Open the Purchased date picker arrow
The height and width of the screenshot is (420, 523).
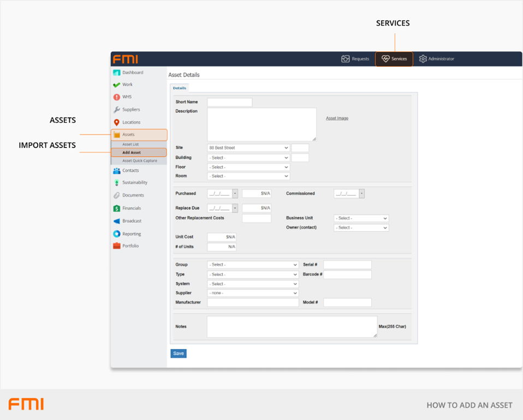pyautogui.click(x=235, y=193)
